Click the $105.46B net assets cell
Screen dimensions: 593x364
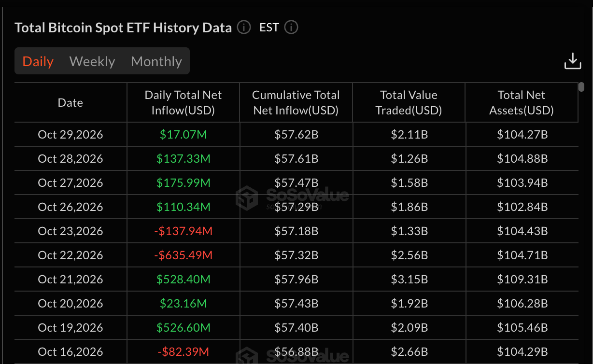tap(522, 327)
